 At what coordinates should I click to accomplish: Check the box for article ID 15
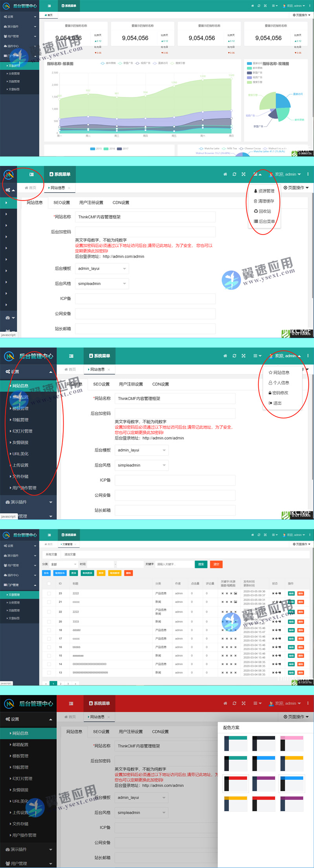49,655
